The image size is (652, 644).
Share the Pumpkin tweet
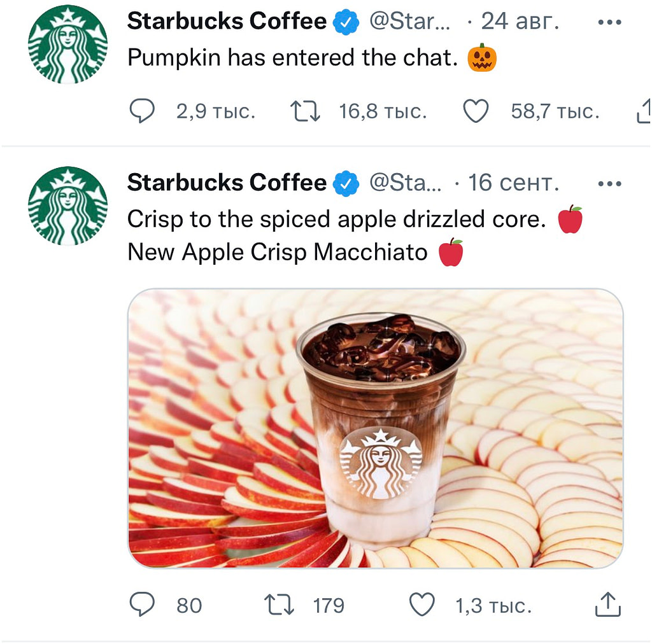coord(644,111)
